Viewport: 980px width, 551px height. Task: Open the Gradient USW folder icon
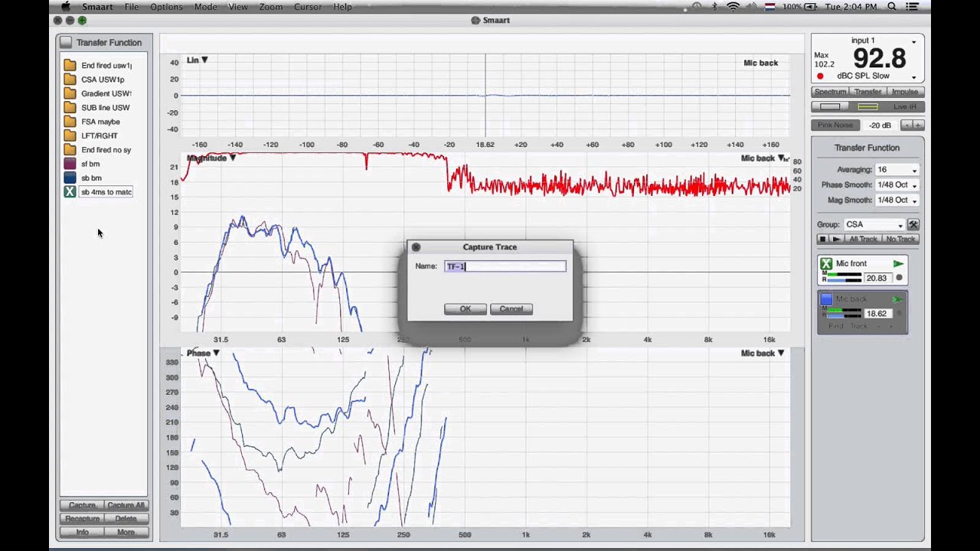click(70, 93)
